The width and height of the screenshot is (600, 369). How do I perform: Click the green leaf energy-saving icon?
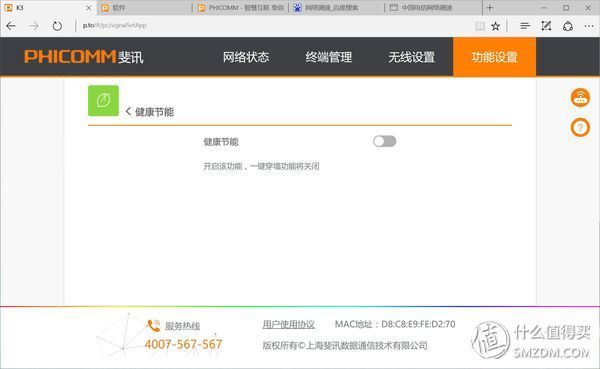click(x=103, y=101)
